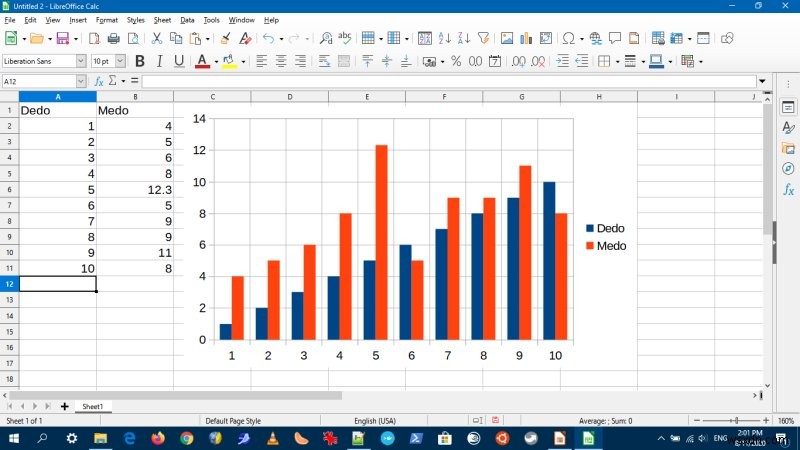This screenshot has height=450, width=800.
Task: Click into the formula input line
Action: (449, 81)
